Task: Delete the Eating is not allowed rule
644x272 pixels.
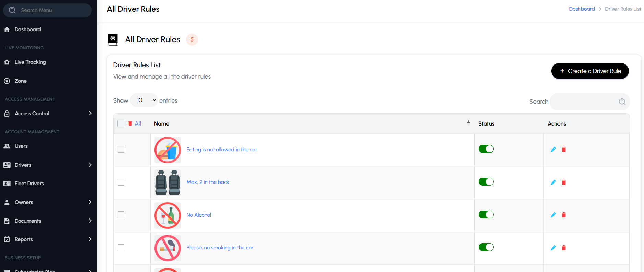Action: point(564,150)
